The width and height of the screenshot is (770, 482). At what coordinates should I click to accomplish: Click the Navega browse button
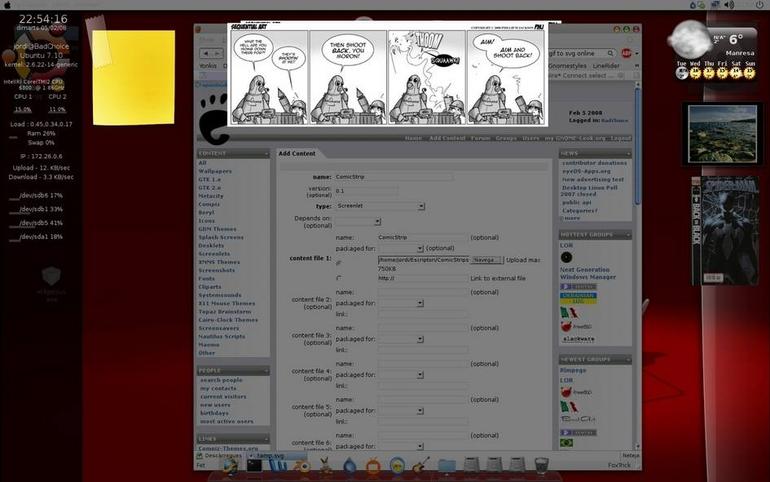486,260
